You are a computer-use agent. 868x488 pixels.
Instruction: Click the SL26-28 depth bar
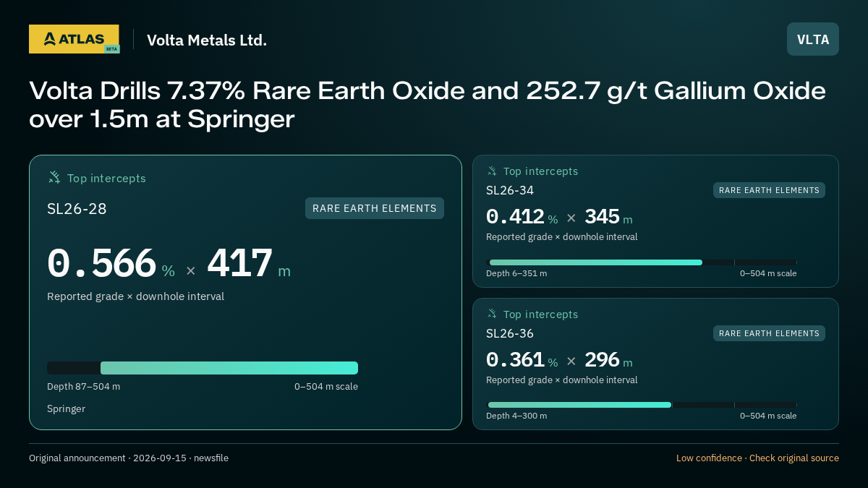pos(203,368)
